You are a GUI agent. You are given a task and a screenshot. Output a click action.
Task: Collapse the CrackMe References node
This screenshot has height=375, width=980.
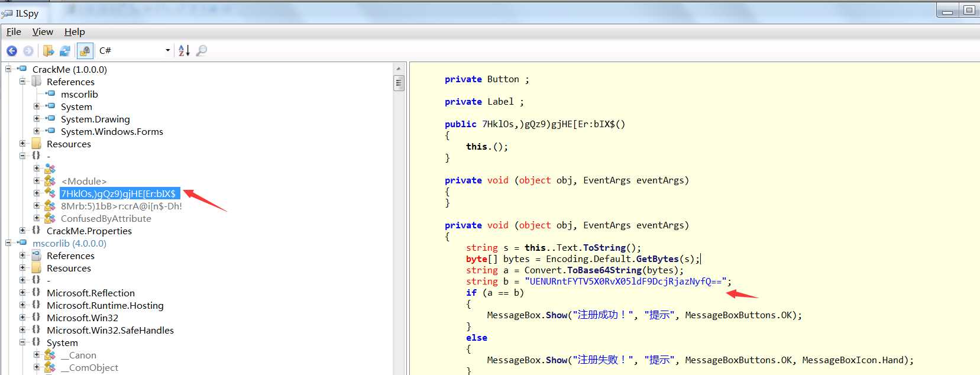22,82
